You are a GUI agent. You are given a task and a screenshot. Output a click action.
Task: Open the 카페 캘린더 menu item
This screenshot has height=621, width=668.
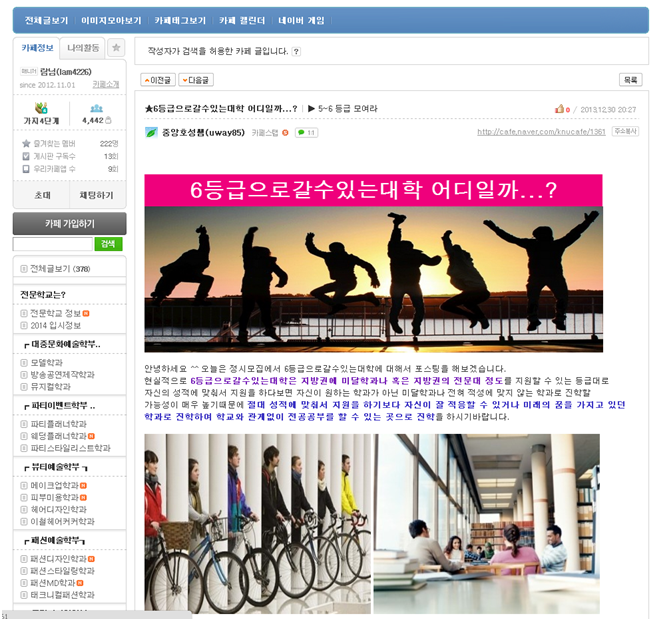point(242,20)
